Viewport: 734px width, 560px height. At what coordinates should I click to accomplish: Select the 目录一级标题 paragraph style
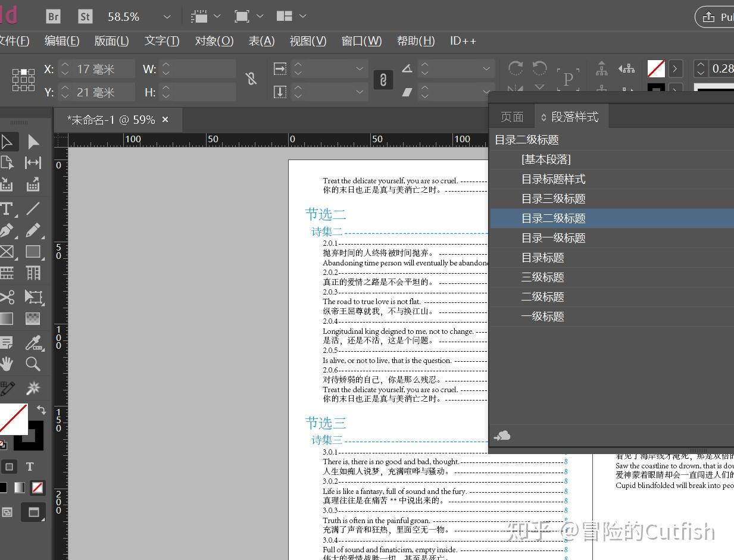coord(552,237)
